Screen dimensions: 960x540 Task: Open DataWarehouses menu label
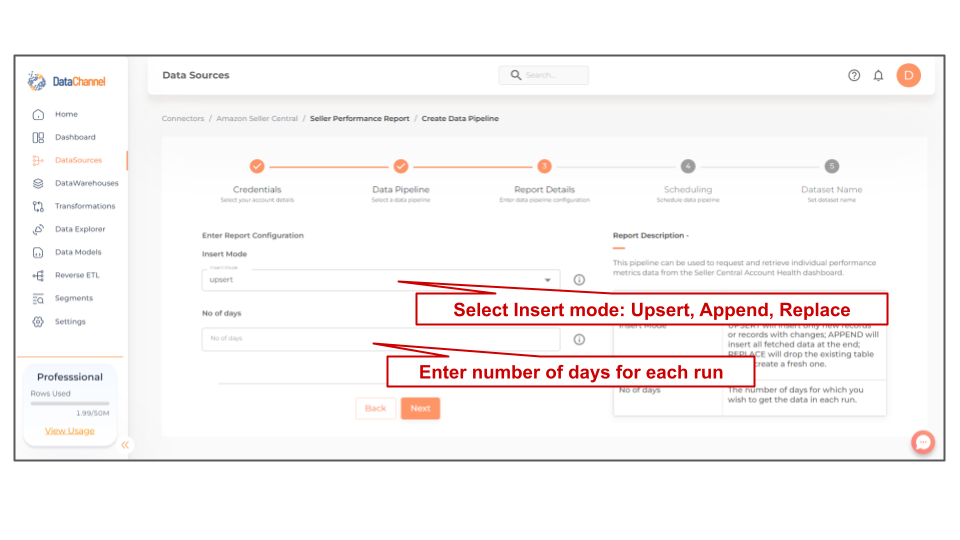[87, 183]
